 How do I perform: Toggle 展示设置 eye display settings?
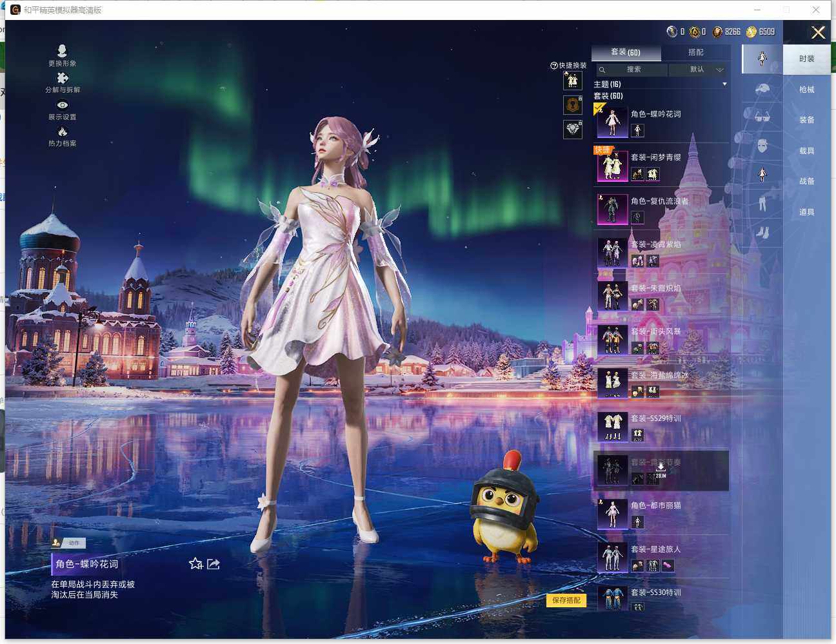tap(63, 105)
